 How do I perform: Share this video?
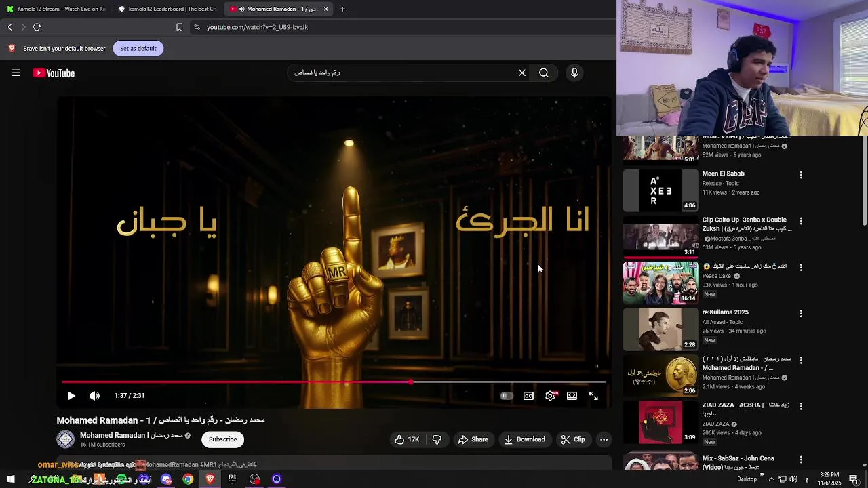(473, 439)
